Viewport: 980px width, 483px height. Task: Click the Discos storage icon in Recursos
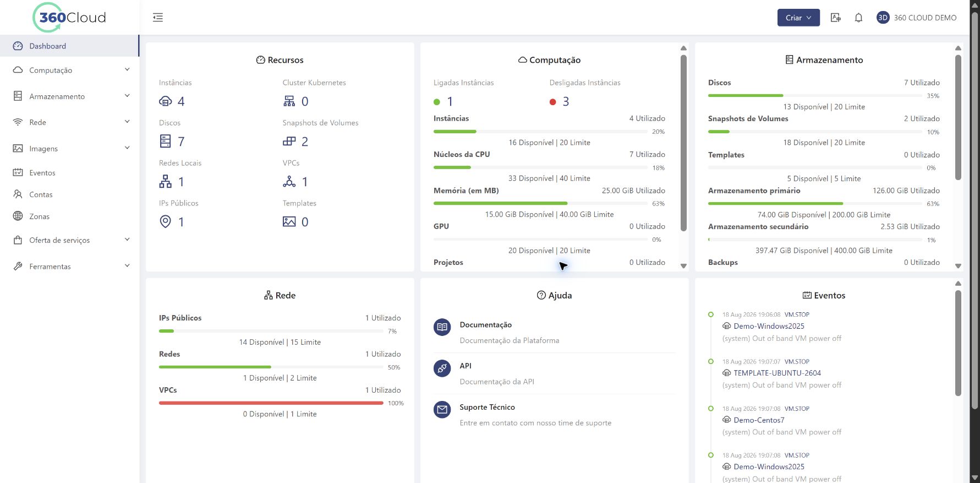[x=165, y=142]
